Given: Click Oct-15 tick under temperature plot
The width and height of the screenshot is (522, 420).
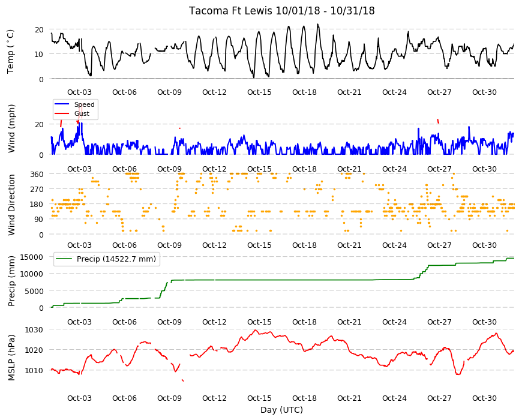Looking at the screenshot, I should 259,92.
